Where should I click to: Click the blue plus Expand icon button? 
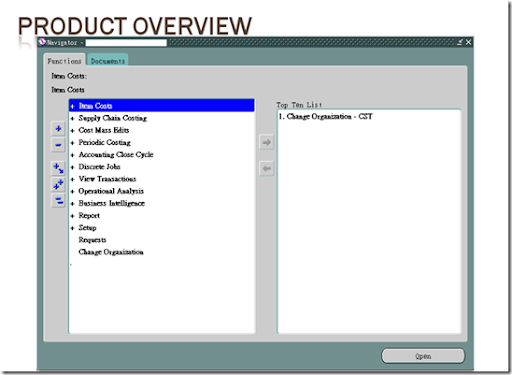coord(58,128)
